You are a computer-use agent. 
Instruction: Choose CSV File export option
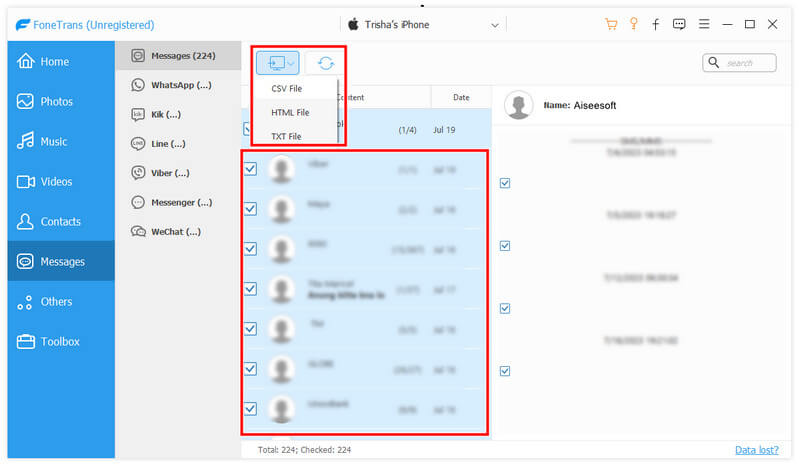click(x=286, y=88)
